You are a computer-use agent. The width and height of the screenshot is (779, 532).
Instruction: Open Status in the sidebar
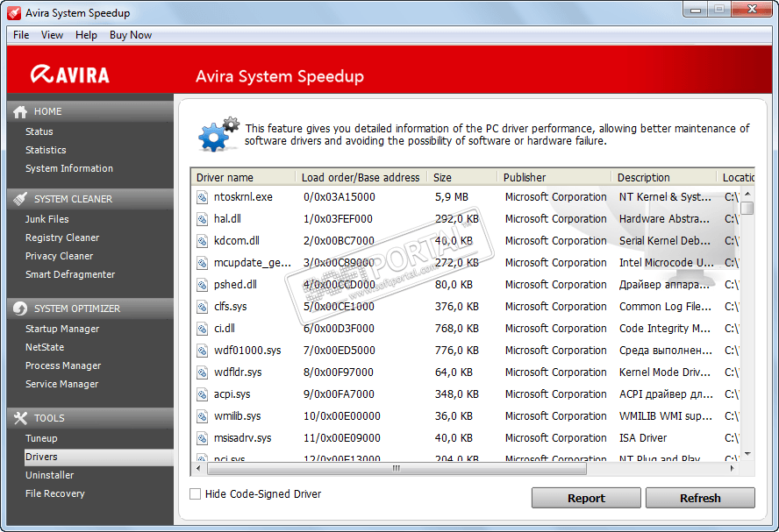[39, 131]
